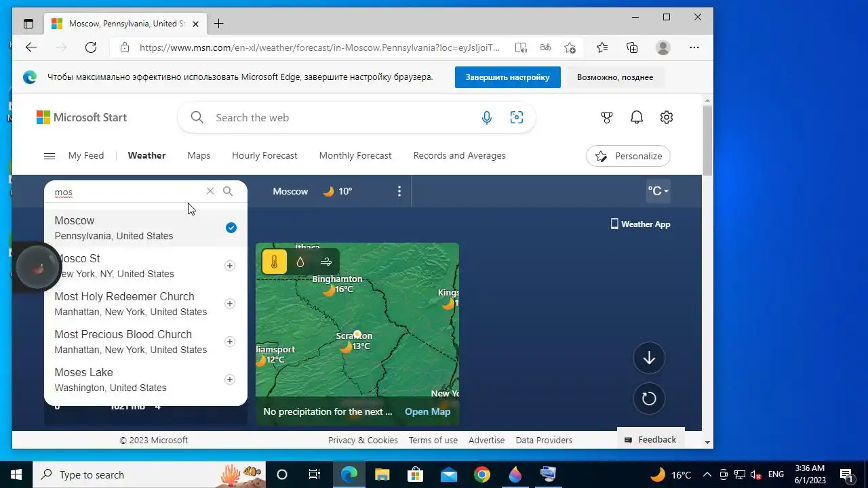Screen dimensions: 868x488
Task: Click the Personalize button
Action: [x=628, y=156]
